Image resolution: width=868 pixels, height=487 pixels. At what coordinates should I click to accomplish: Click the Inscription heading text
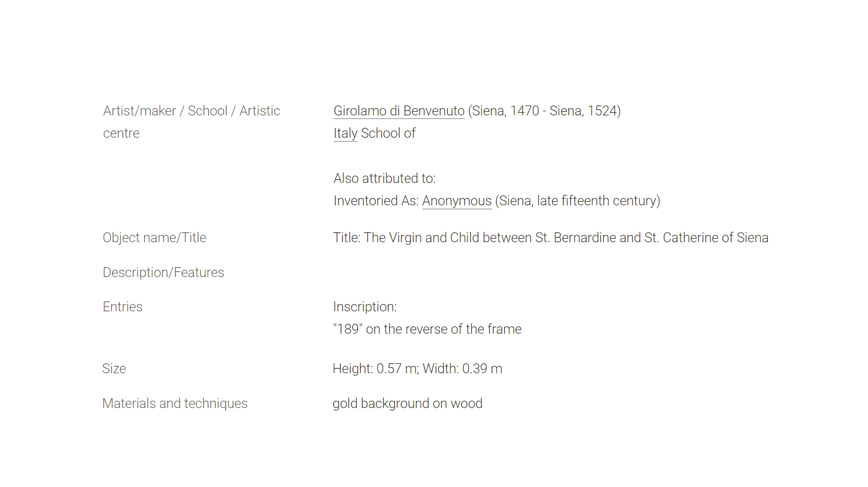pos(365,307)
